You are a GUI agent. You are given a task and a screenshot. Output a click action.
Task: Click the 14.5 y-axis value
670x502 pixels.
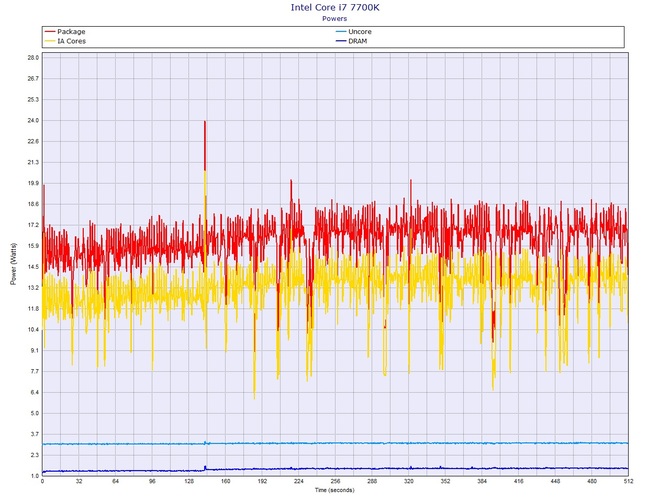[x=33, y=267]
